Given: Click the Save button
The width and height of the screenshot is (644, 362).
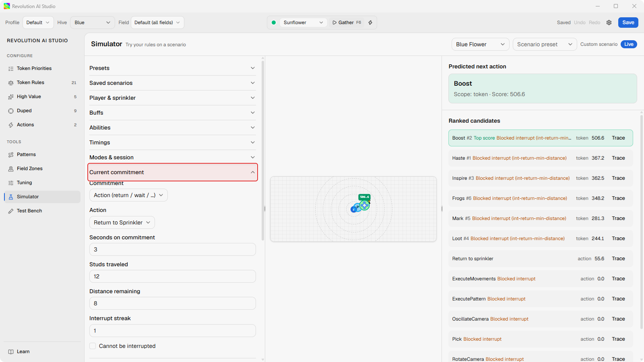Looking at the screenshot, I should 628,23.
